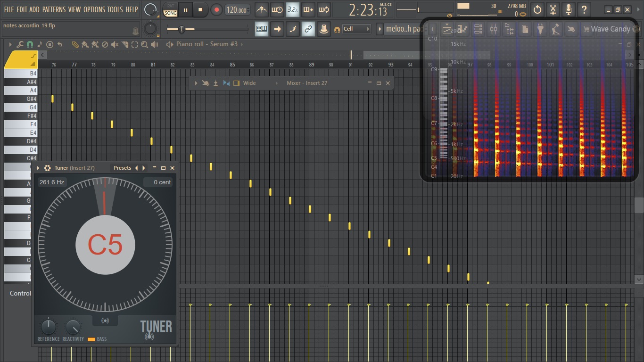
Task: Open the EDIT menu
Action: (22, 9)
